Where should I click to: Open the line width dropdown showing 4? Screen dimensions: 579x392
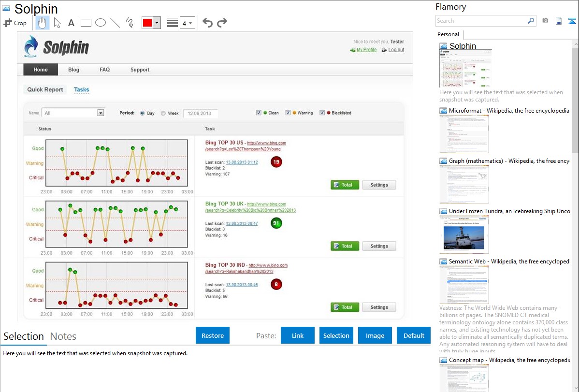pyautogui.click(x=187, y=23)
